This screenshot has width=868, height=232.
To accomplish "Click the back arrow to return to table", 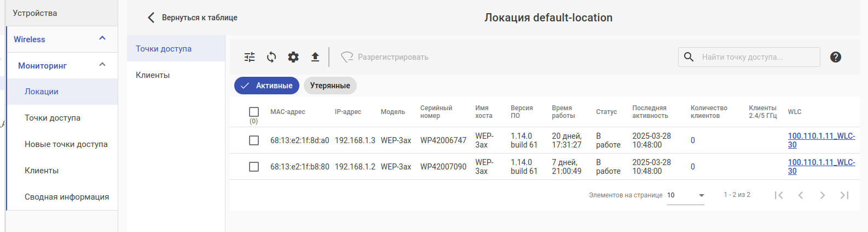I will (x=152, y=18).
